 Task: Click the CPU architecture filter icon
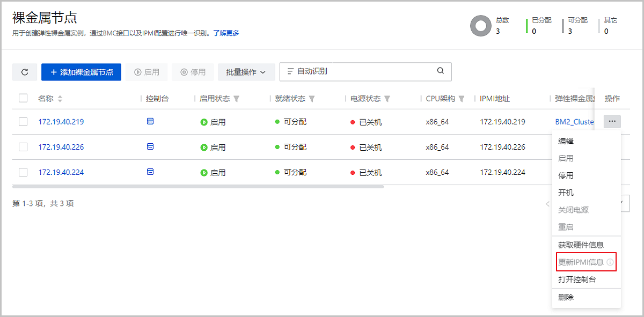click(462, 99)
